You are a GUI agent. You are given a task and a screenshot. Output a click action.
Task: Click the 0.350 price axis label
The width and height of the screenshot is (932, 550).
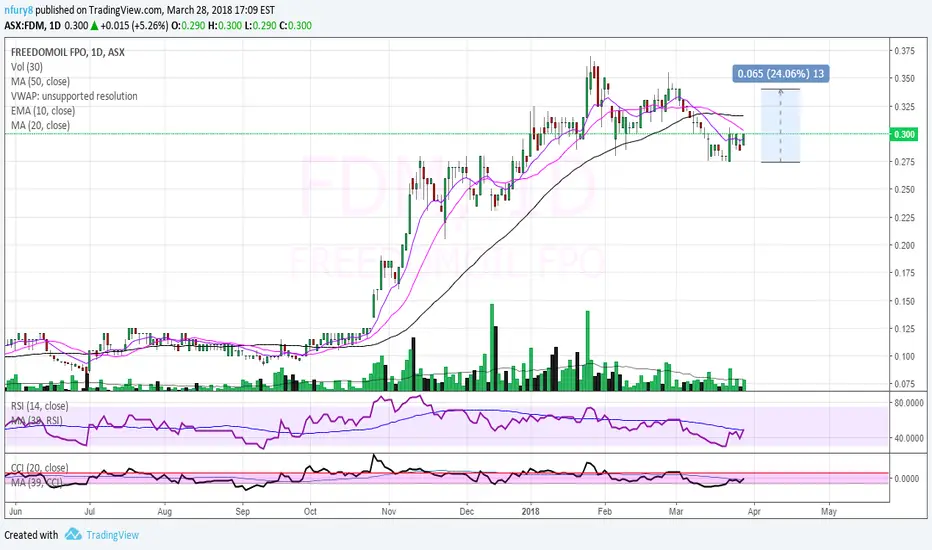pos(905,78)
